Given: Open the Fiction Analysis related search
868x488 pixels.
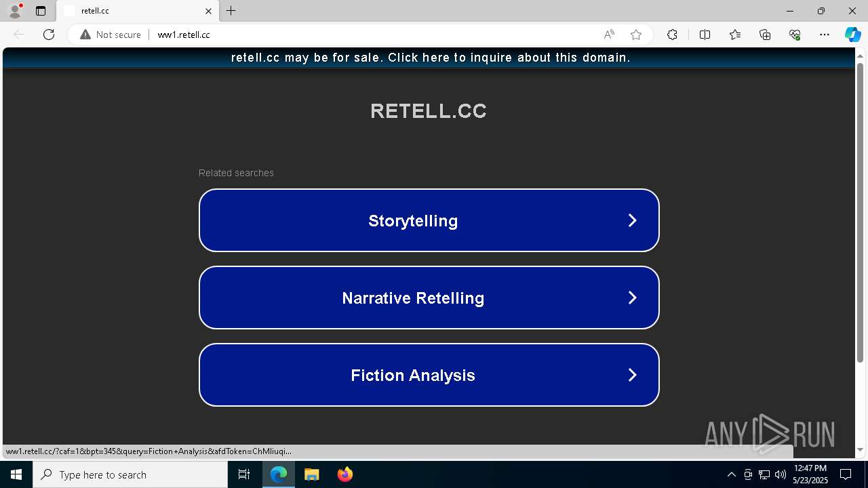Looking at the screenshot, I should [x=429, y=375].
